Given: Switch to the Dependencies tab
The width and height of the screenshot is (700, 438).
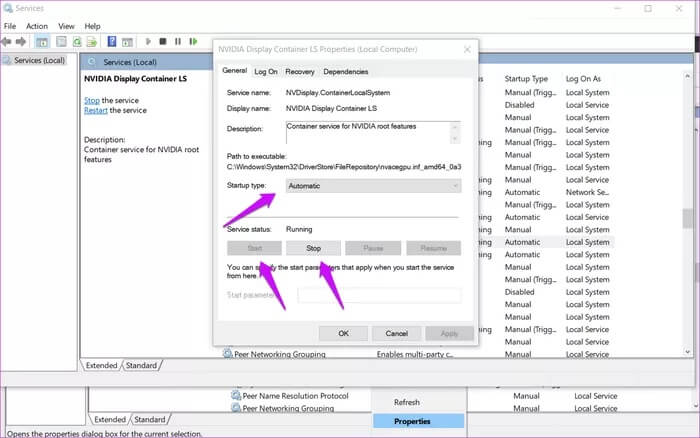Looking at the screenshot, I should point(346,71).
